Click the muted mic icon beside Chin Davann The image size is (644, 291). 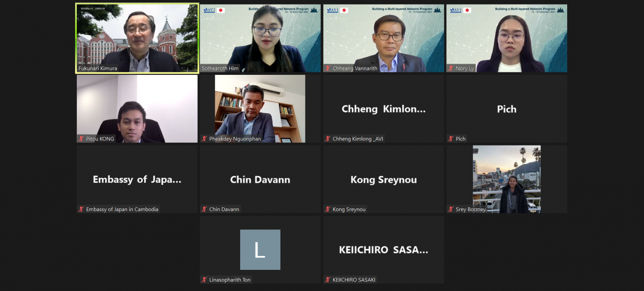[x=205, y=210]
